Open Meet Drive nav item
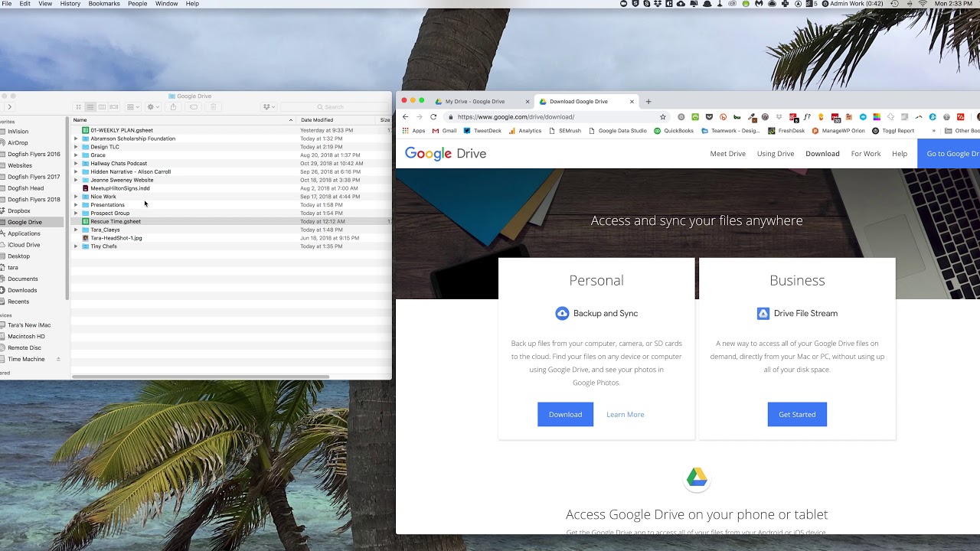This screenshot has height=551, width=980. (x=727, y=154)
